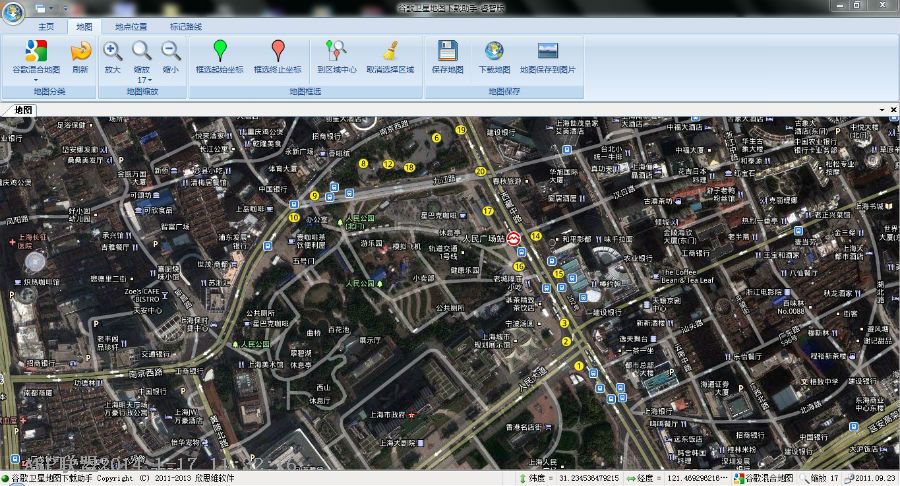Select the 地图 document tab

[x=23, y=109]
